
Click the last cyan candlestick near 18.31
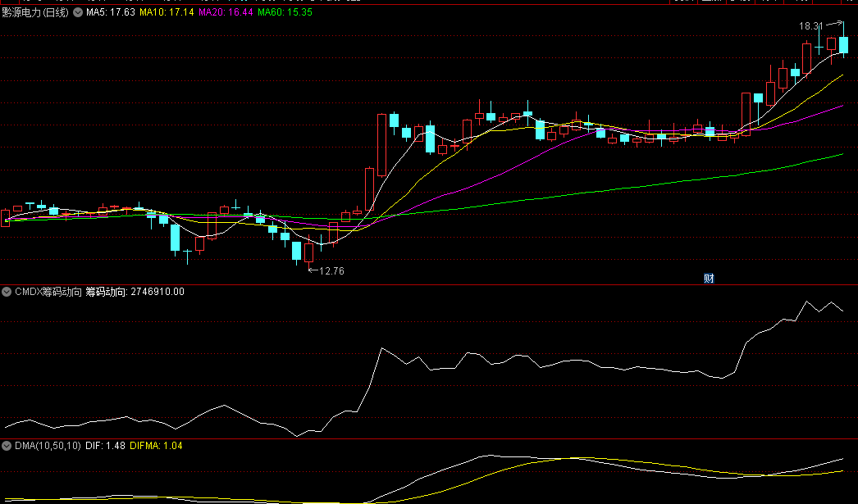pyautogui.click(x=844, y=44)
